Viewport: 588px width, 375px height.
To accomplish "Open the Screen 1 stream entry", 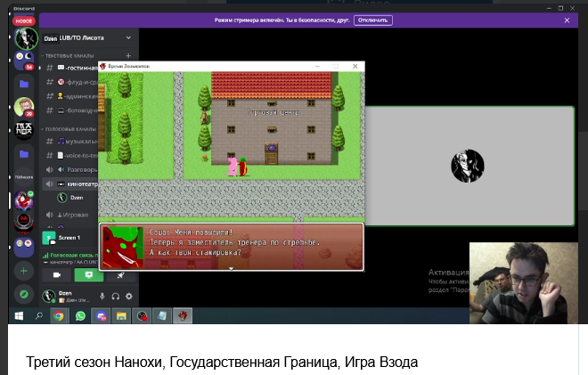I will coord(69,238).
